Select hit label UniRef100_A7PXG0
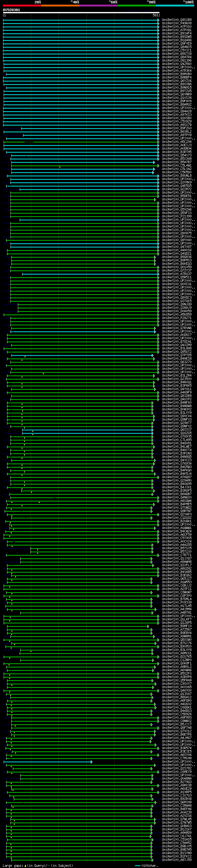Viewport: 197px width, 868px height. [177, 26]
